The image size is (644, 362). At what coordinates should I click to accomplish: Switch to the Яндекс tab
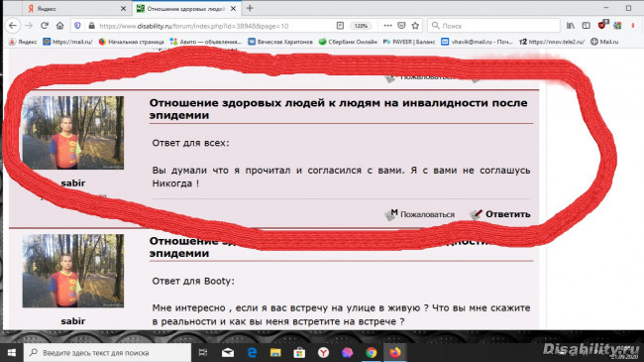tap(76, 8)
